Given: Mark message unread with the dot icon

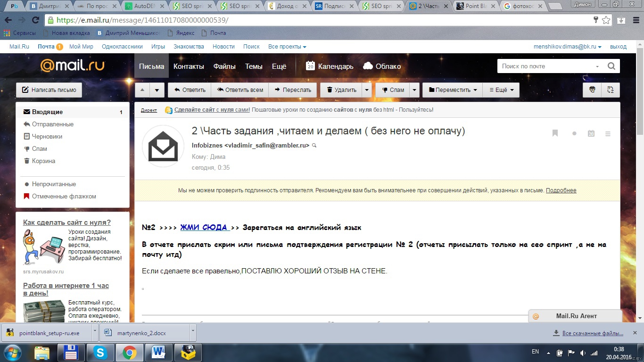Looking at the screenshot, I should click(574, 134).
